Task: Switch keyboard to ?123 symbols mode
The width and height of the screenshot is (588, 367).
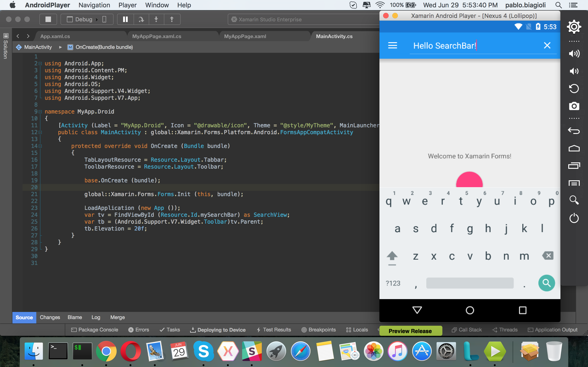Action: (x=393, y=283)
